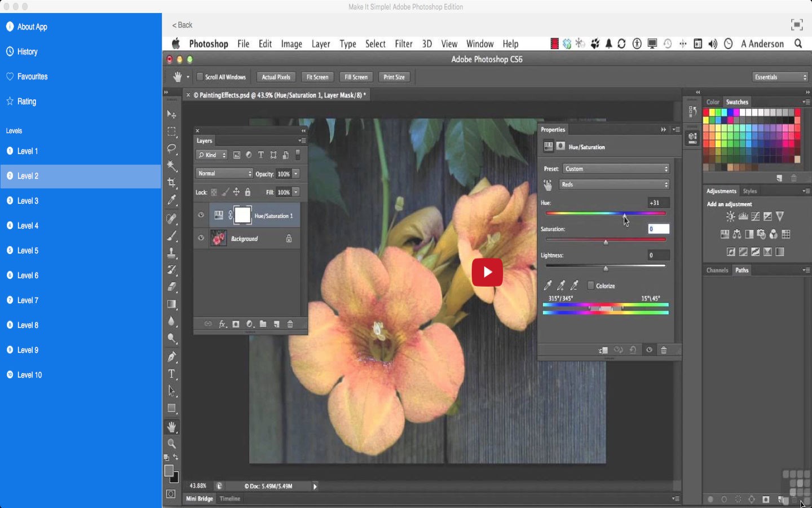Click the Lightness slider handle
The width and height of the screenshot is (812, 508).
tap(606, 269)
